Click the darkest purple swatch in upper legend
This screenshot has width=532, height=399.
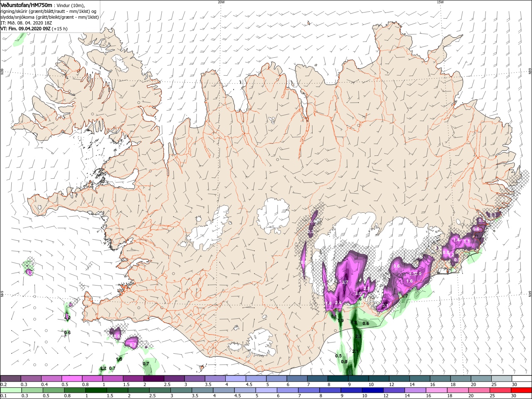153,378
